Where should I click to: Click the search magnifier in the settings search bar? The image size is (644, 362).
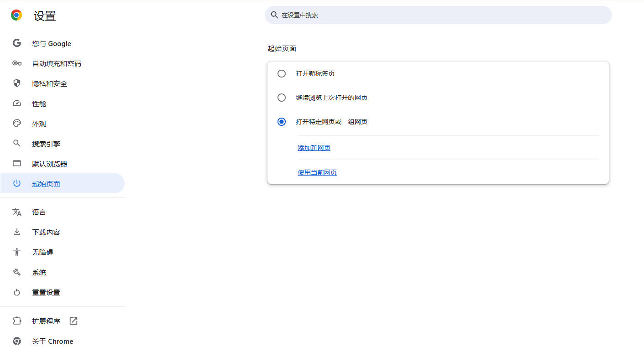coord(274,15)
